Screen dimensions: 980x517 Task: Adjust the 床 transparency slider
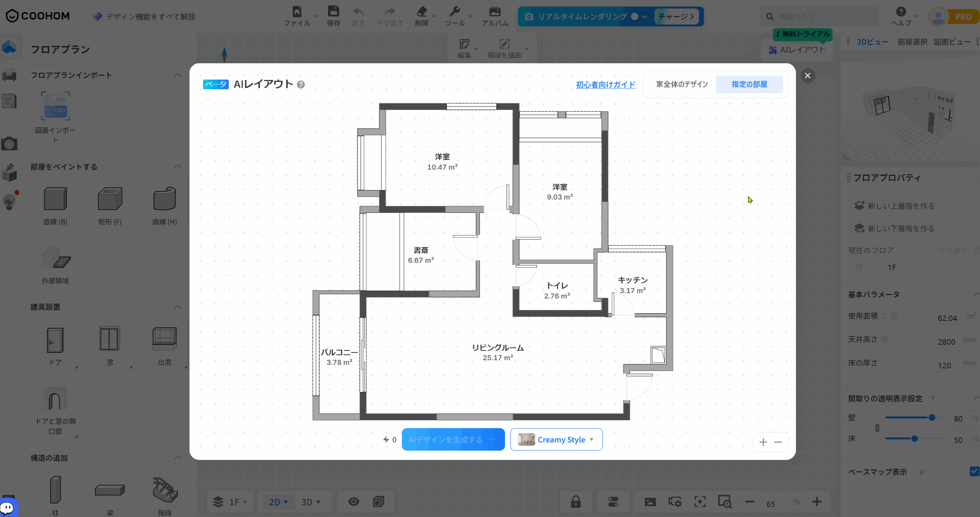click(x=914, y=439)
